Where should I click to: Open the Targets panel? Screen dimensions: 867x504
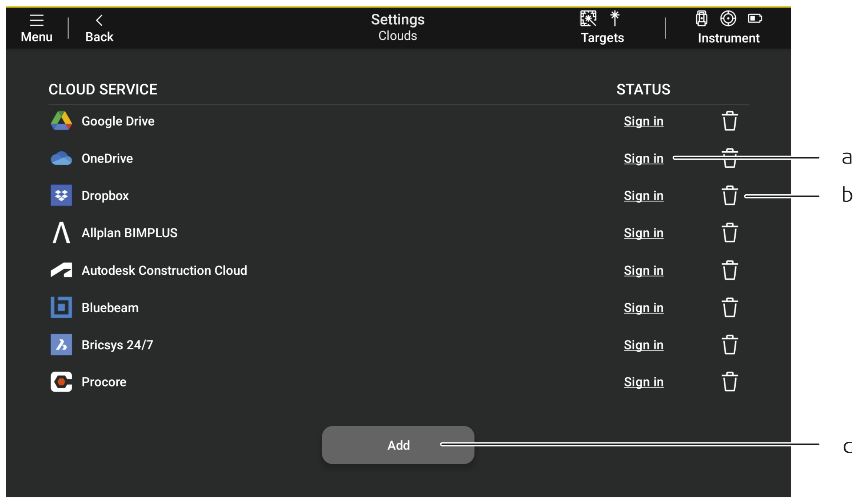[x=602, y=27]
